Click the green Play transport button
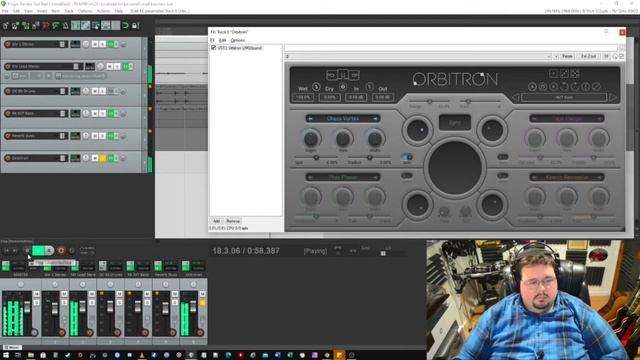 click(38, 250)
